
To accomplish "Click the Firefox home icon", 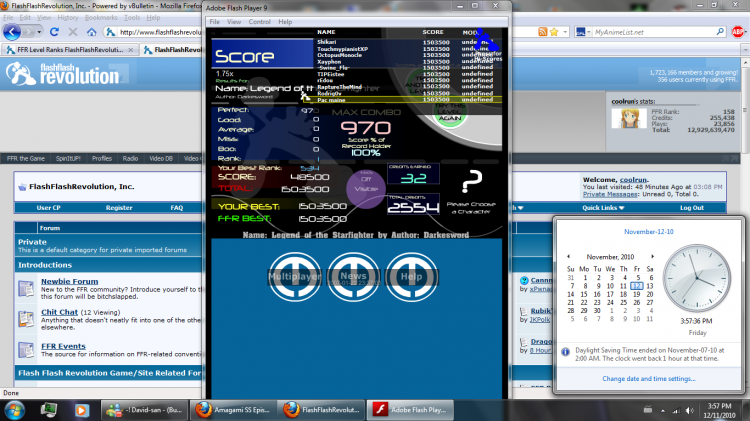I will pos(92,32).
